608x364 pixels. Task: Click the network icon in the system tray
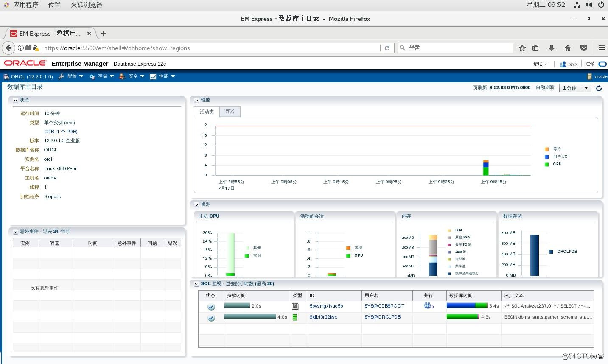pyautogui.click(x=577, y=5)
